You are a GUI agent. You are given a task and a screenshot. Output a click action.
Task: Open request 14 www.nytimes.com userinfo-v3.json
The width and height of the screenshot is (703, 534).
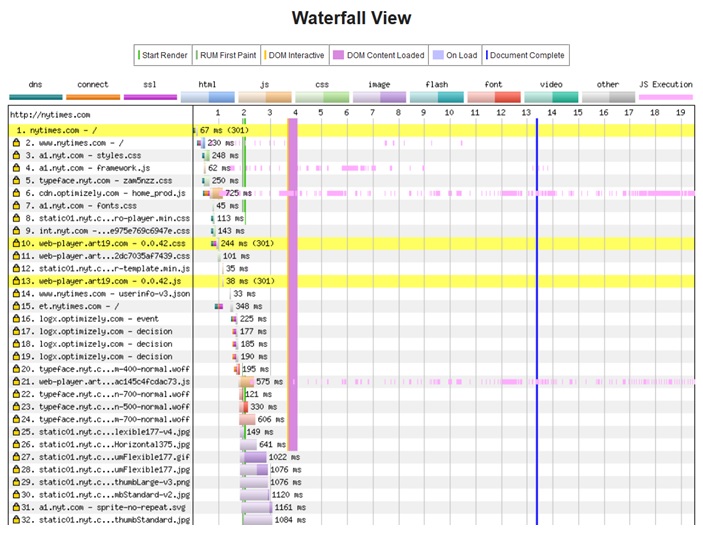(x=101, y=294)
